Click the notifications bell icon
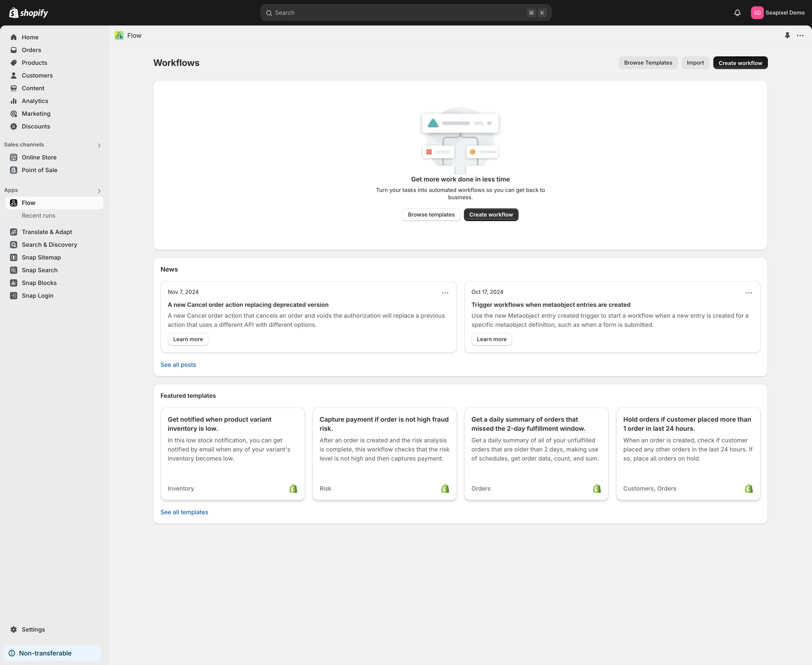812x665 pixels. pyautogui.click(x=737, y=13)
